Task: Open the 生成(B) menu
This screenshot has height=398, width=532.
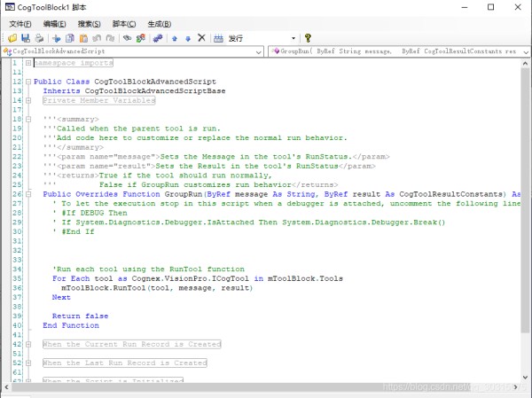Action: click(x=159, y=24)
